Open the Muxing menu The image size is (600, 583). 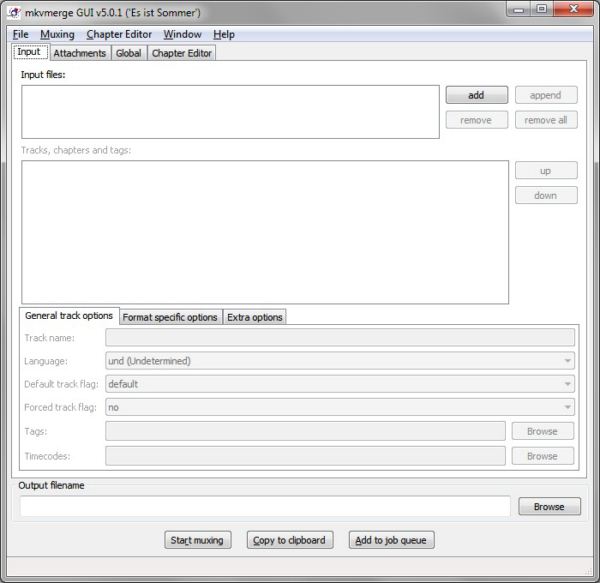tap(57, 34)
